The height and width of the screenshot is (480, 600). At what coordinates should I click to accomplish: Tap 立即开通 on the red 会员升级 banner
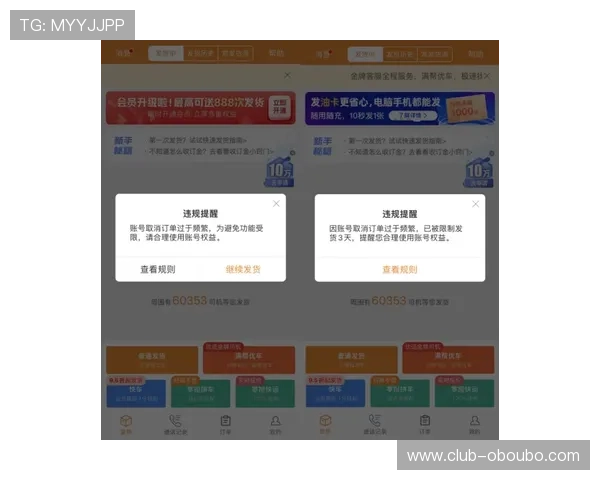click(280, 107)
